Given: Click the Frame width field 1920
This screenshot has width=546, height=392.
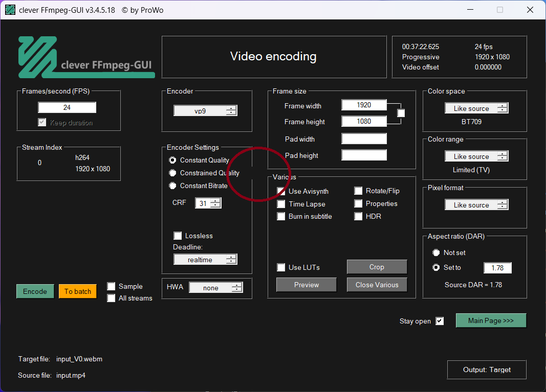Looking at the screenshot, I should click(364, 105).
